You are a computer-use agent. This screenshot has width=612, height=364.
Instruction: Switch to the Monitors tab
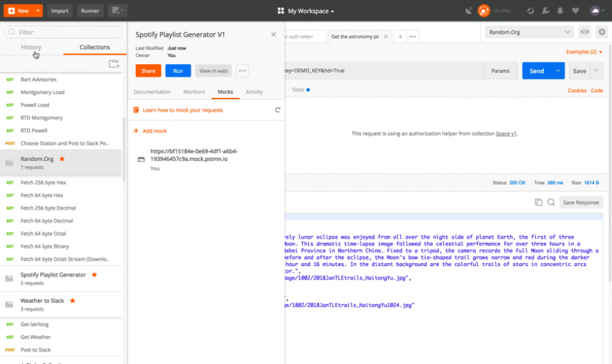(194, 92)
